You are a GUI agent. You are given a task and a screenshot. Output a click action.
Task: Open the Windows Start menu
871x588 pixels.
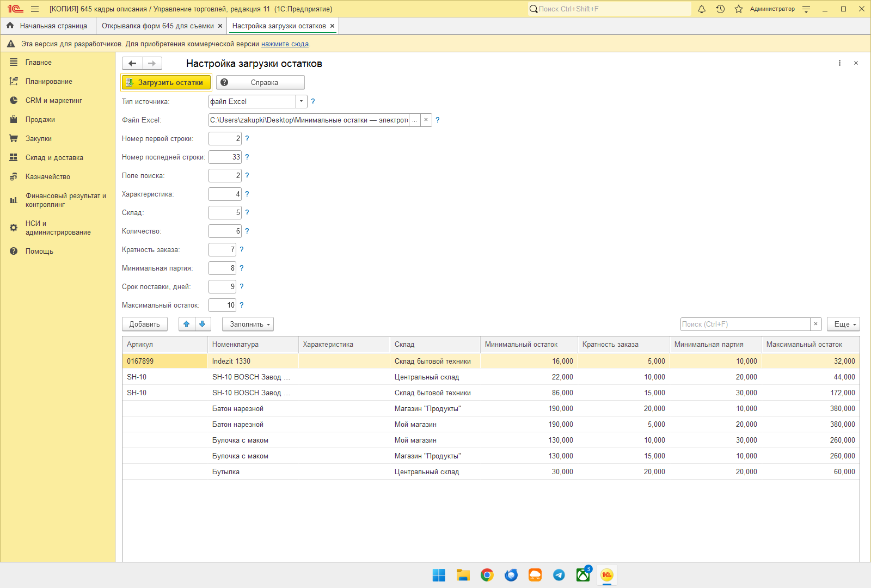click(x=439, y=575)
